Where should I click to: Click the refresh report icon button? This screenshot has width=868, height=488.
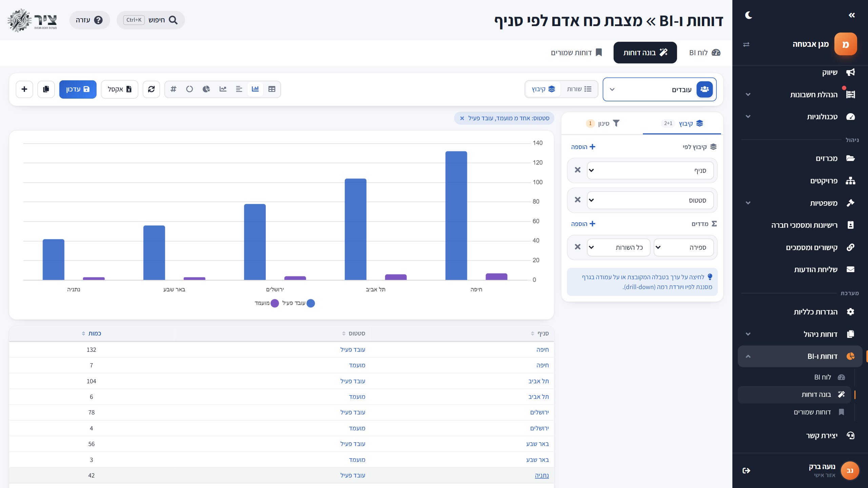(x=151, y=89)
